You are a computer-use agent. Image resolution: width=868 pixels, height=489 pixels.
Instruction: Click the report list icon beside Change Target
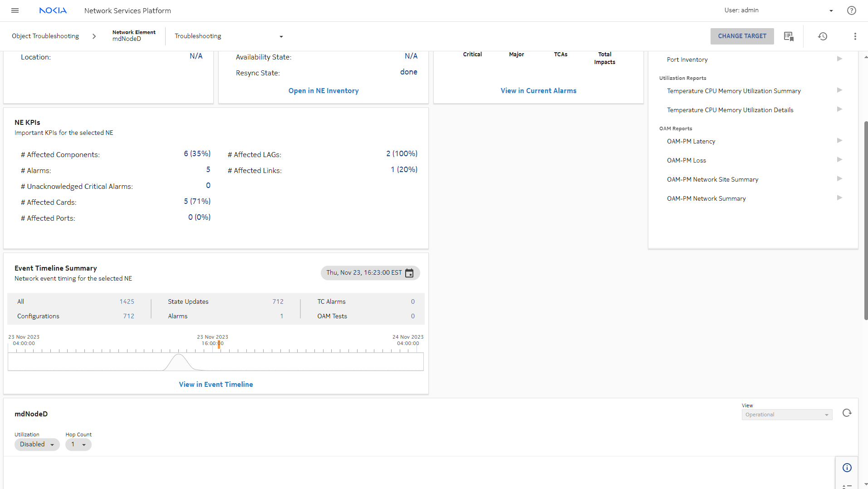789,36
